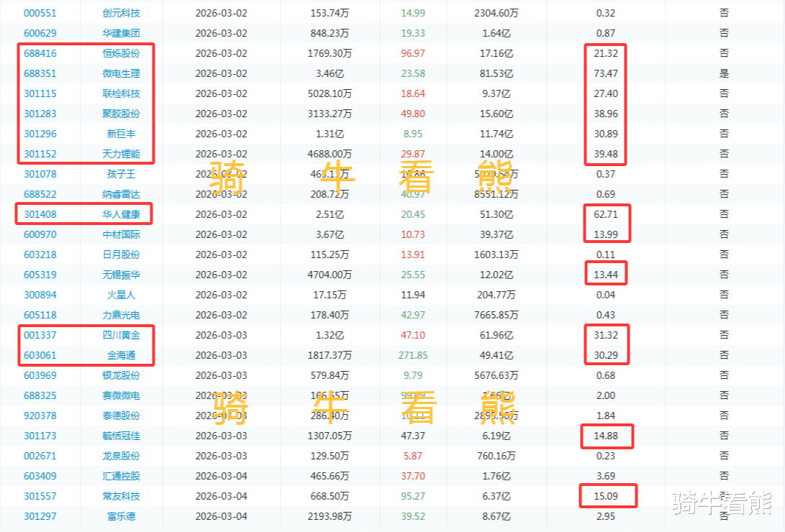Open stock name link 恒烁股份
785x532 pixels.
121,53
